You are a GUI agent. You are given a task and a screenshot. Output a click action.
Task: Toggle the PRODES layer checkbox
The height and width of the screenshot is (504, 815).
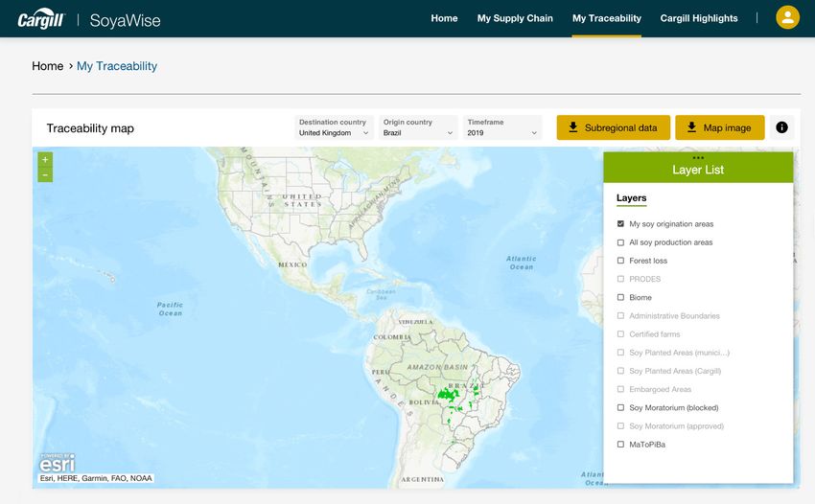pyautogui.click(x=620, y=279)
